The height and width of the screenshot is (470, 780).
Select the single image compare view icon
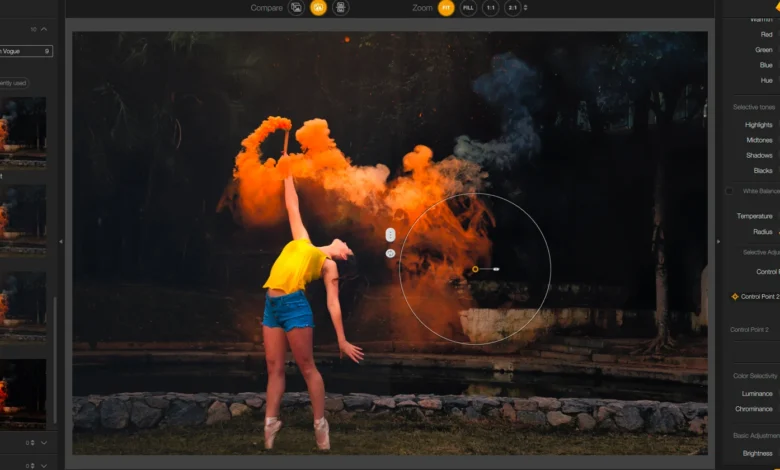point(296,7)
